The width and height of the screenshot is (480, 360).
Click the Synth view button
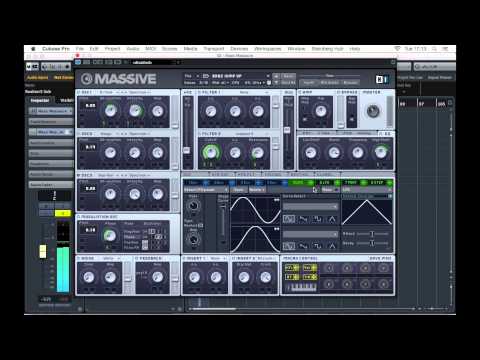(x=309, y=82)
